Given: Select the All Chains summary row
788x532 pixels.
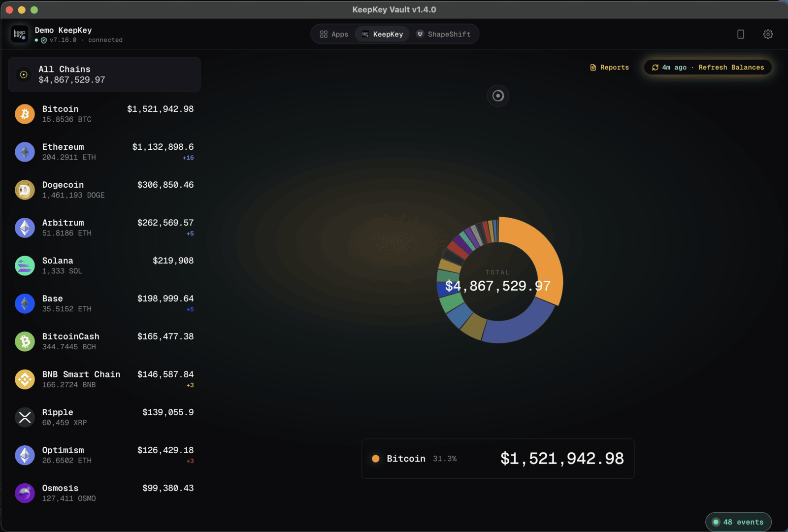Looking at the screenshot, I should (x=104, y=74).
